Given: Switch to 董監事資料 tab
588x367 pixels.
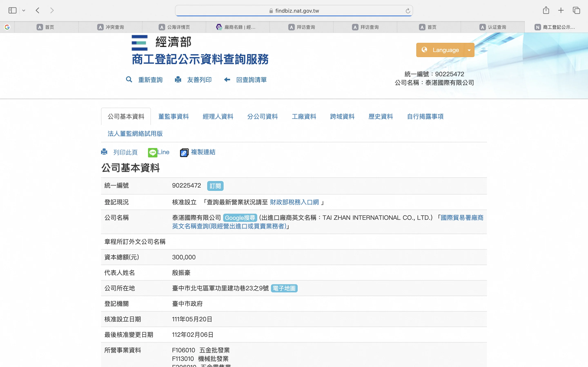Looking at the screenshot, I should point(173,116).
